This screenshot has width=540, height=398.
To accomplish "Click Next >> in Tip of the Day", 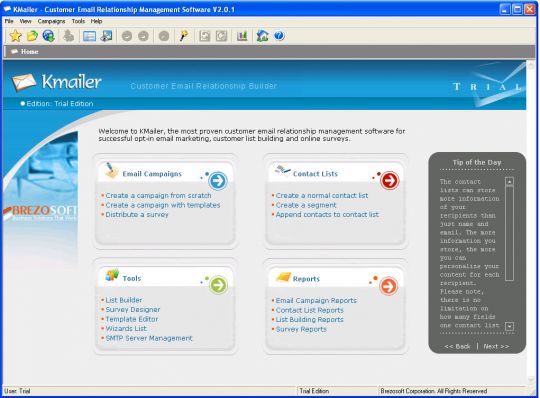I will [496, 346].
